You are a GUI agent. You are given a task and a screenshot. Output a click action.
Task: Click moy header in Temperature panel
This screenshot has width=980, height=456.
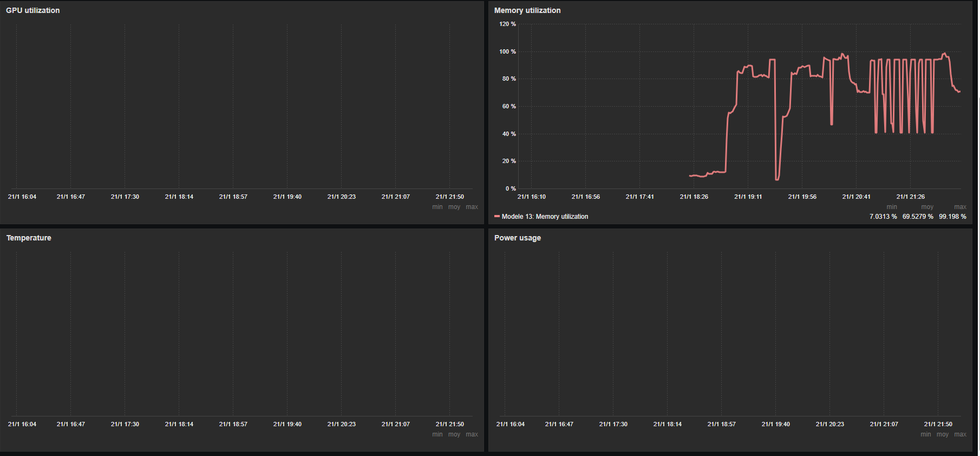click(454, 434)
